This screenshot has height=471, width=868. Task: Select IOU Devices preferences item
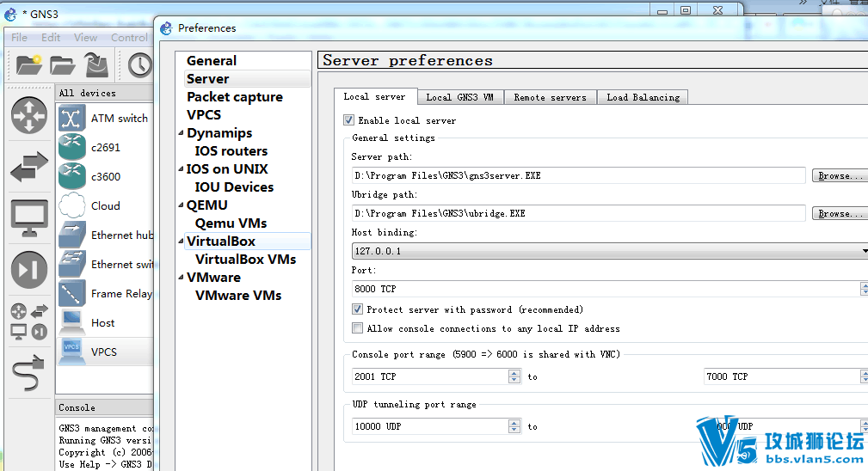tap(234, 187)
